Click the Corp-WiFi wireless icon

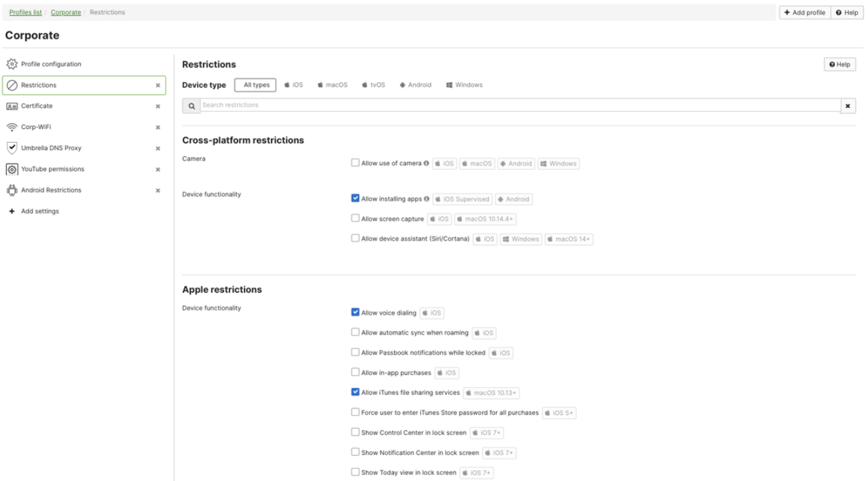tap(12, 127)
